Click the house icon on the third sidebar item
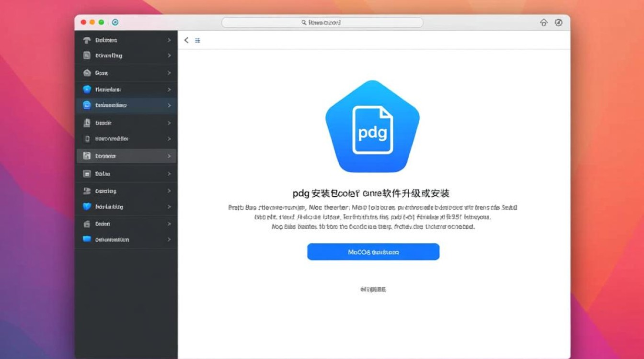 pyautogui.click(x=87, y=73)
